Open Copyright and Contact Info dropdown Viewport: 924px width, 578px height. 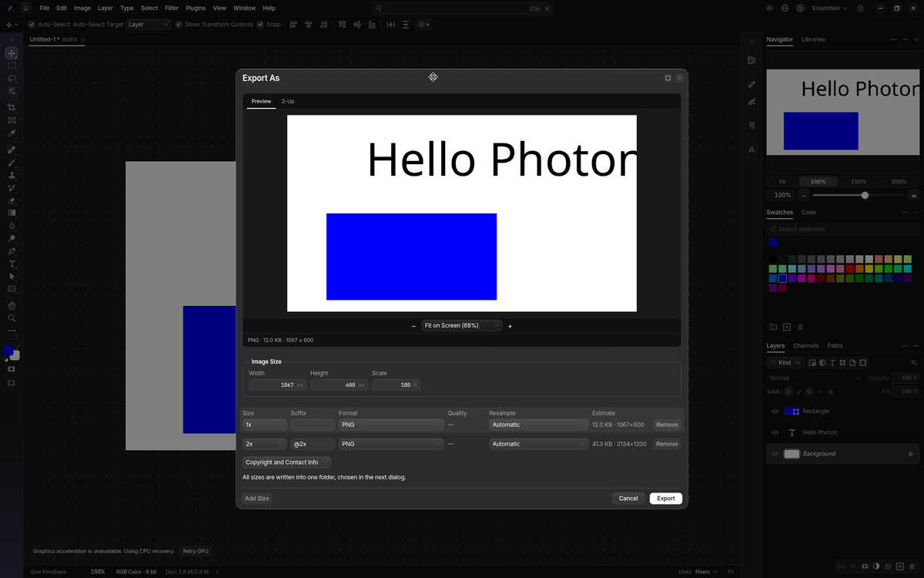(286, 462)
